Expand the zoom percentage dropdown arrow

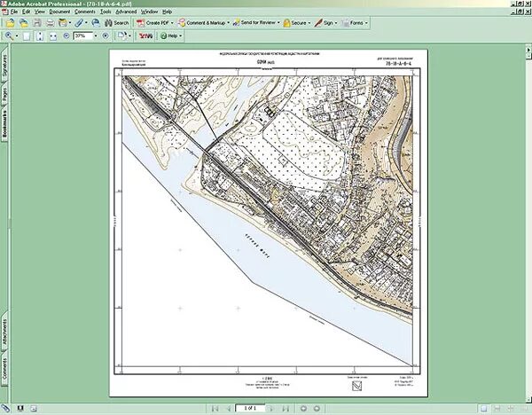pos(96,35)
